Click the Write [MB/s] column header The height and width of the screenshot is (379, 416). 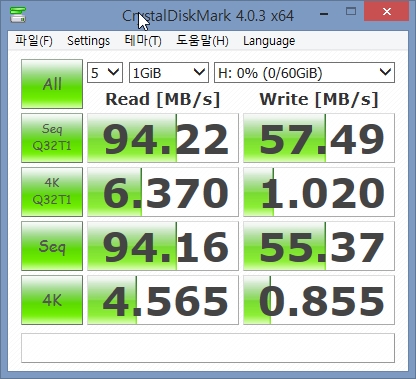(x=319, y=99)
